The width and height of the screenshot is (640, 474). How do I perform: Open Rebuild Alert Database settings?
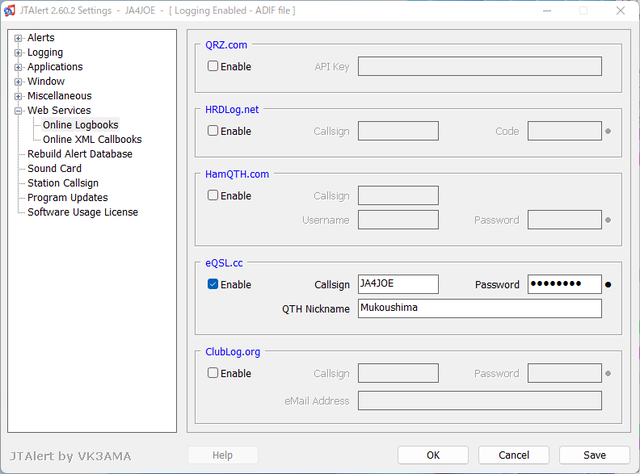[80, 154]
